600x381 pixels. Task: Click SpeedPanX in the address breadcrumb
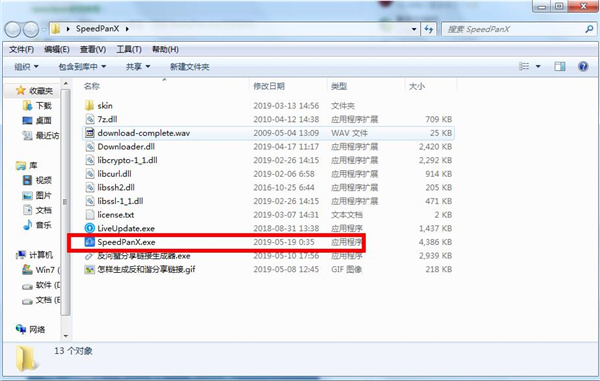98,29
